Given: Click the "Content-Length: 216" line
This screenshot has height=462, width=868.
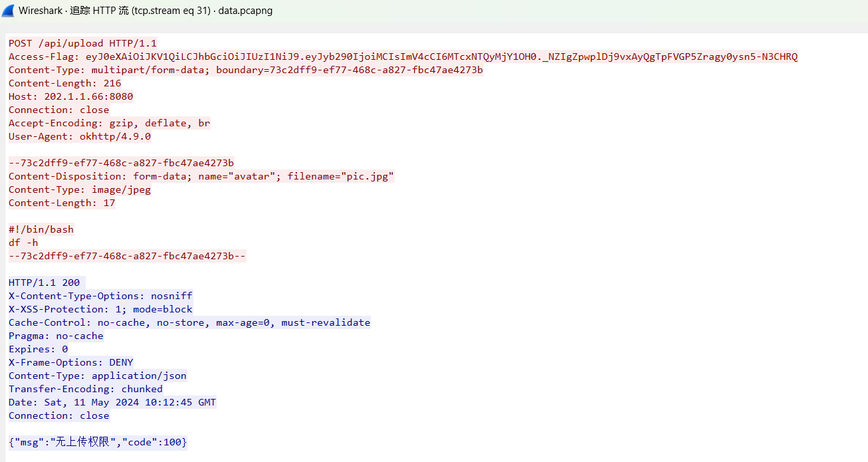Looking at the screenshot, I should pos(65,83).
